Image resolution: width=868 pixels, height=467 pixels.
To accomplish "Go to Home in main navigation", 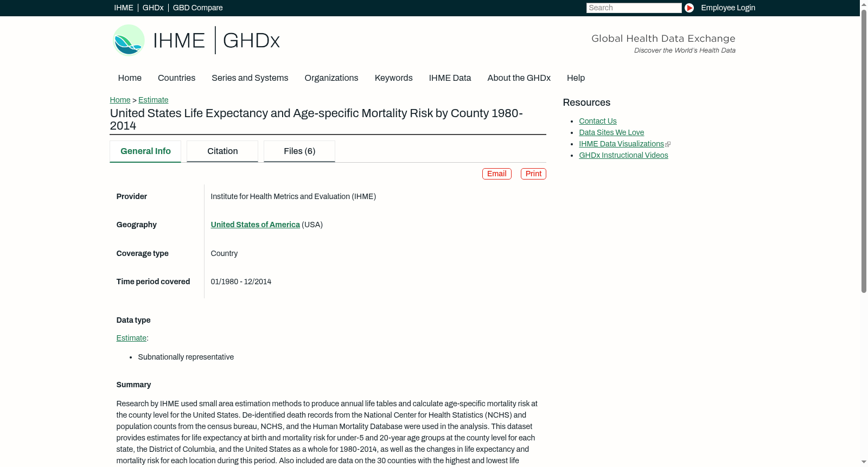I will click(130, 78).
